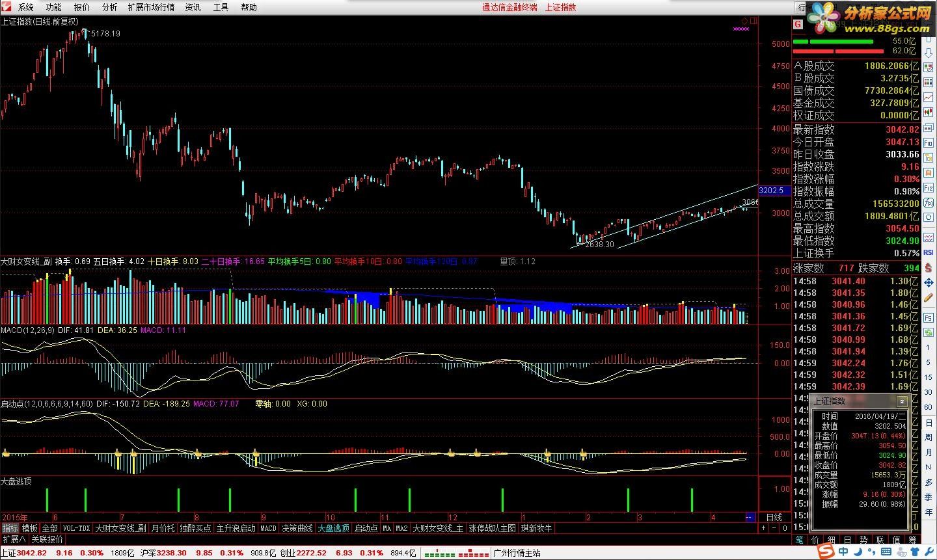Open the tree structure sector icon
The width and height of the screenshot is (937, 560).
click(929, 157)
